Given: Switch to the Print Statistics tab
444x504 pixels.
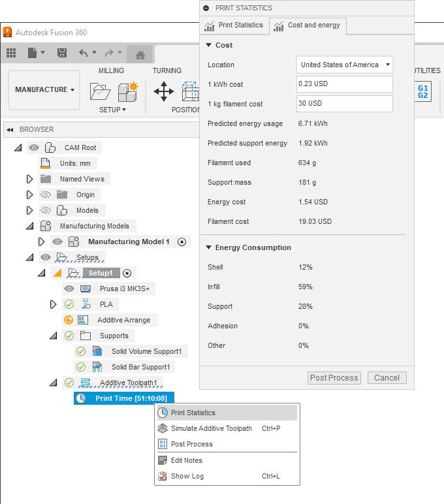Looking at the screenshot, I should [234, 25].
